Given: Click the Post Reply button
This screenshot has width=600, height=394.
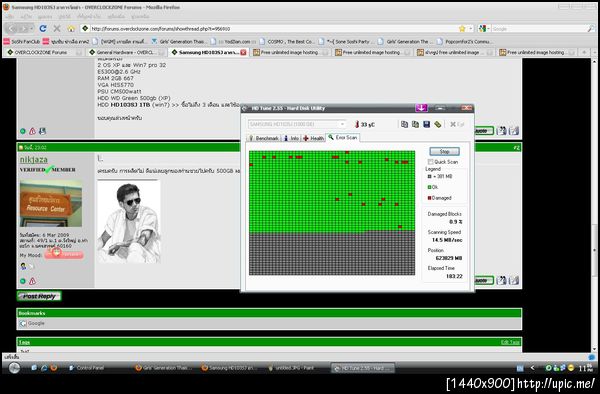Looking at the screenshot, I should 39,296.
